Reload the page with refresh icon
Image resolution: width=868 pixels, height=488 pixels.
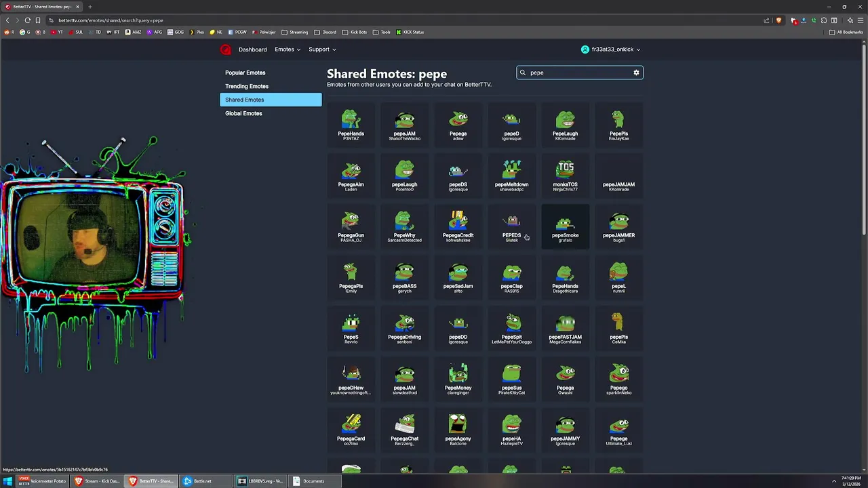[x=28, y=20]
